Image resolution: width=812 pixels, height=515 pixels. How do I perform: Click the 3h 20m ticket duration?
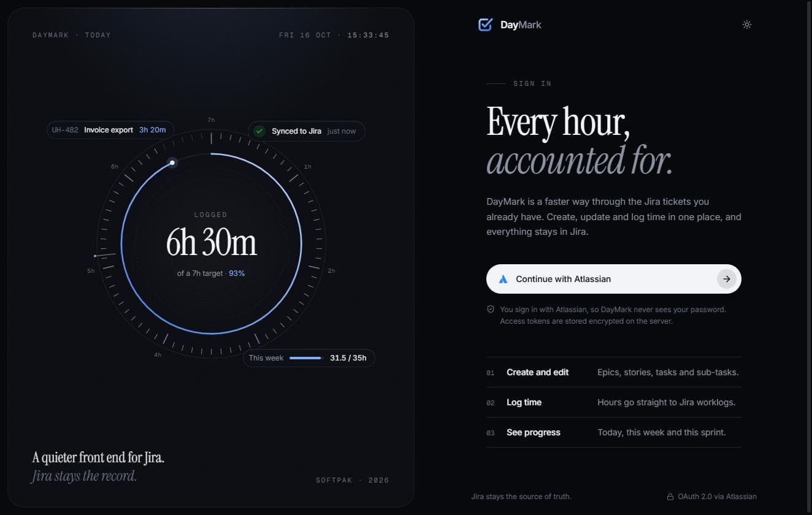(152, 130)
